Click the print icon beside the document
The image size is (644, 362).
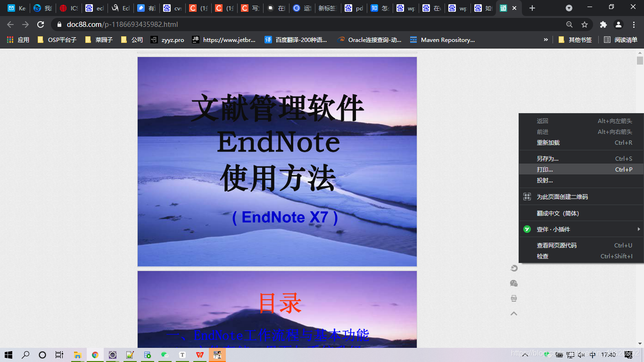point(514,298)
